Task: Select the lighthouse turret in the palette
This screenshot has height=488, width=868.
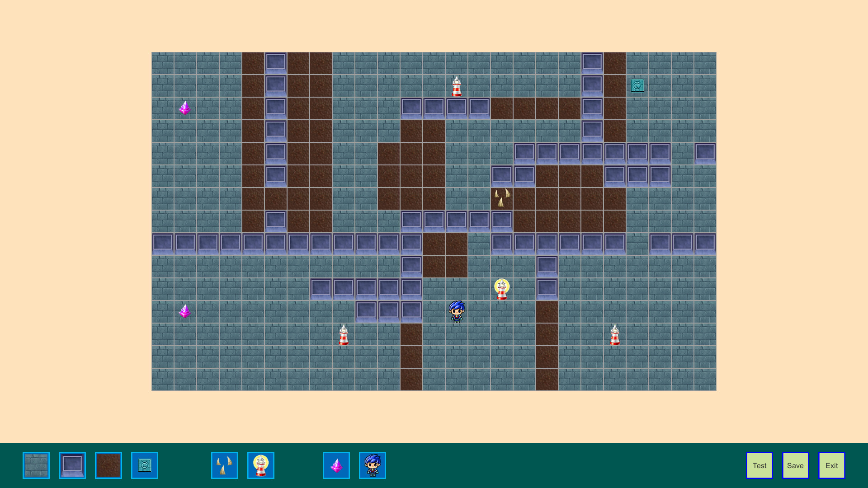Action: point(261,465)
